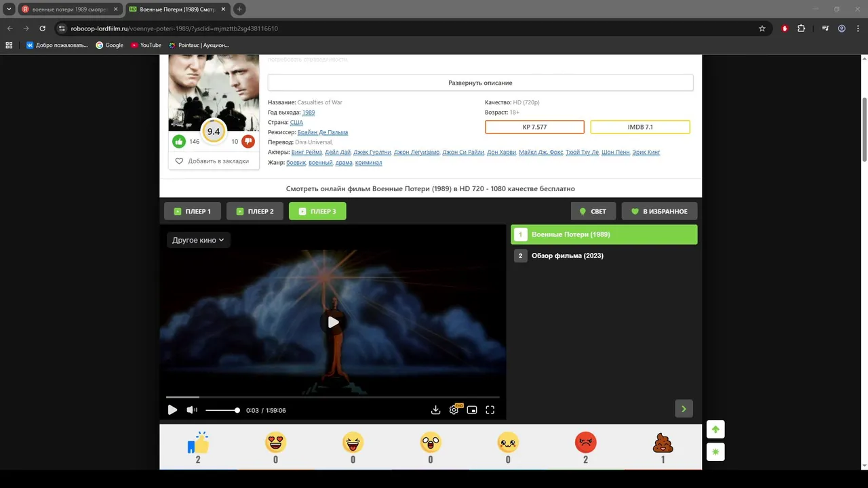Viewport: 868px width, 488px height.
Task: Click the play icon in player controls
Action: click(172, 410)
